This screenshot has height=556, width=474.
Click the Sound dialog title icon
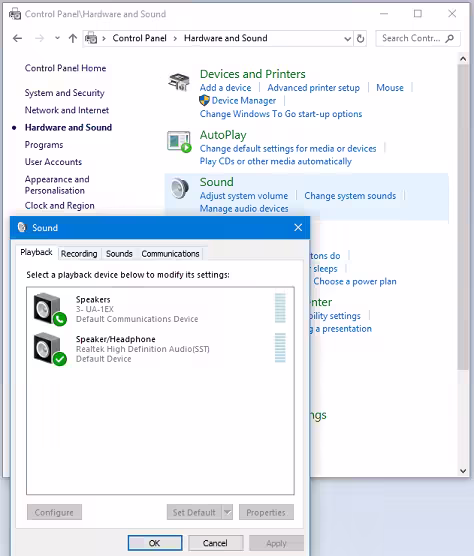pos(22,227)
